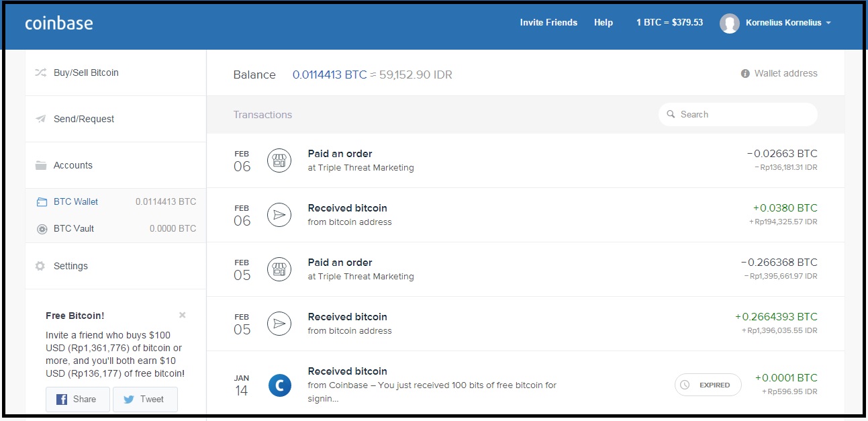Viewport: 868px width, 421px height.
Task: Click the Share button
Action: (78, 399)
